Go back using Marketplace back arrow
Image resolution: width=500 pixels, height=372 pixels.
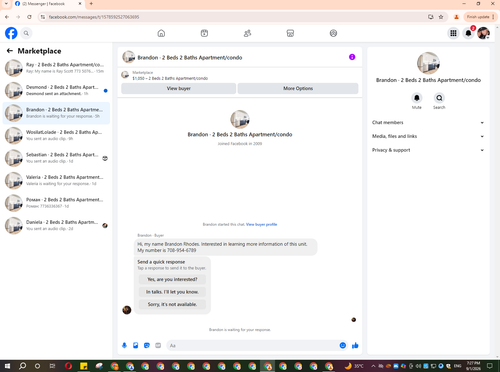coord(10,51)
